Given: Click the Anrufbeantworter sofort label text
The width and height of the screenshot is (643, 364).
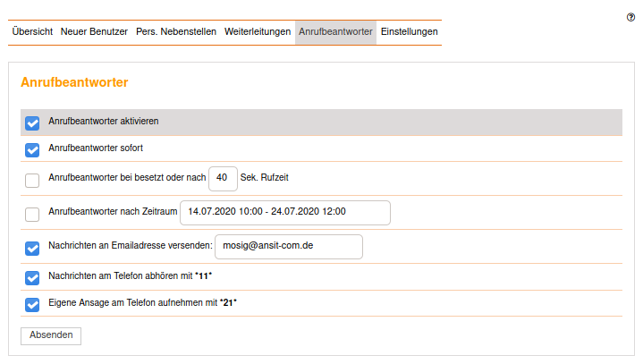Looking at the screenshot, I should pyautogui.click(x=96, y=148).
